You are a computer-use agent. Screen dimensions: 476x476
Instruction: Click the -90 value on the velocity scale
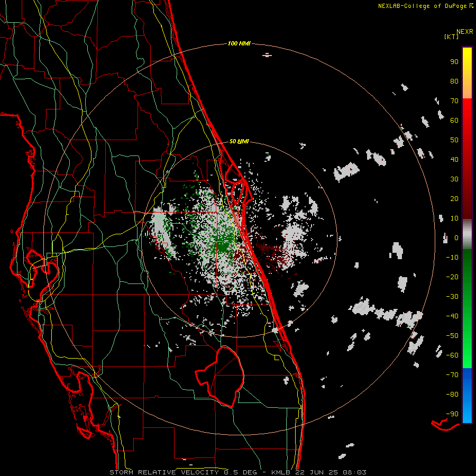[x=452, y=414]
